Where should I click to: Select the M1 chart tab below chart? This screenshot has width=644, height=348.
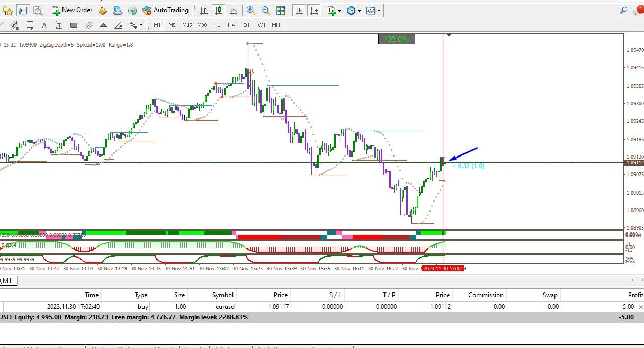[10, 281]
